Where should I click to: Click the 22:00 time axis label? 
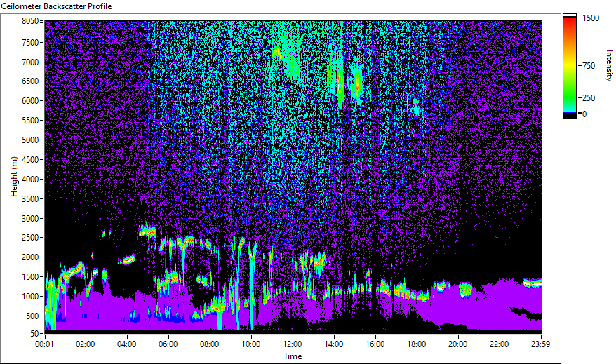pos(500,344)
